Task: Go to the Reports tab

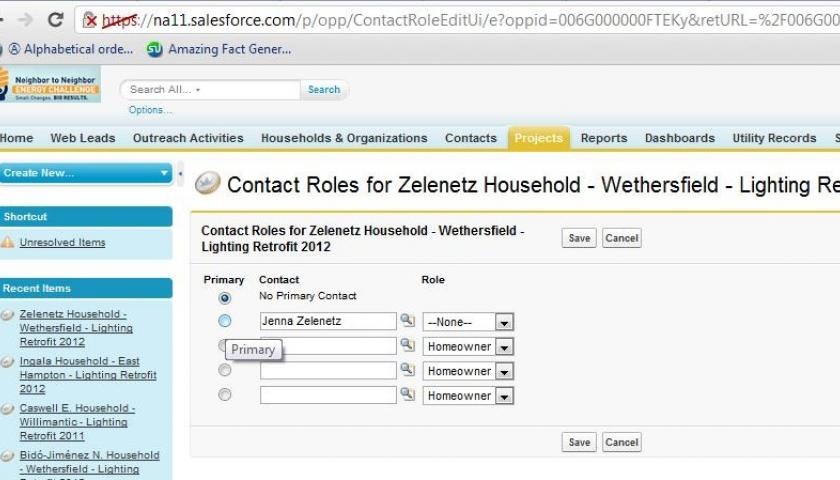Action: (604, 138)
